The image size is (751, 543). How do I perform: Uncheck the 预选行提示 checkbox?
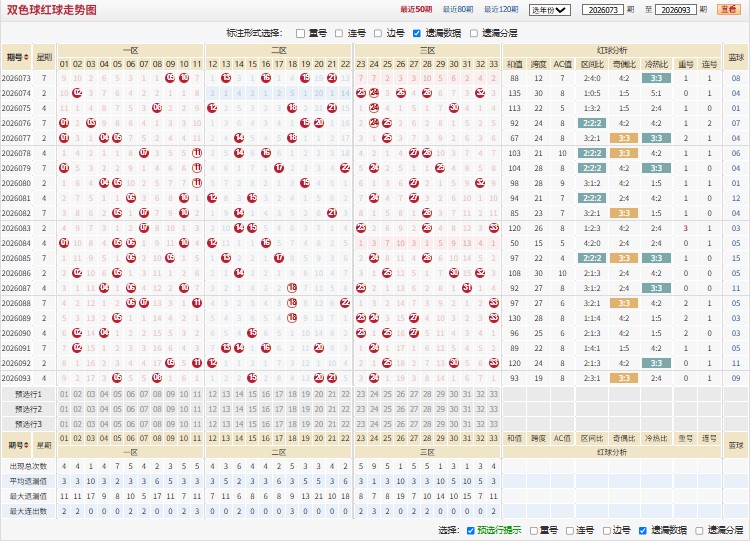470,531
